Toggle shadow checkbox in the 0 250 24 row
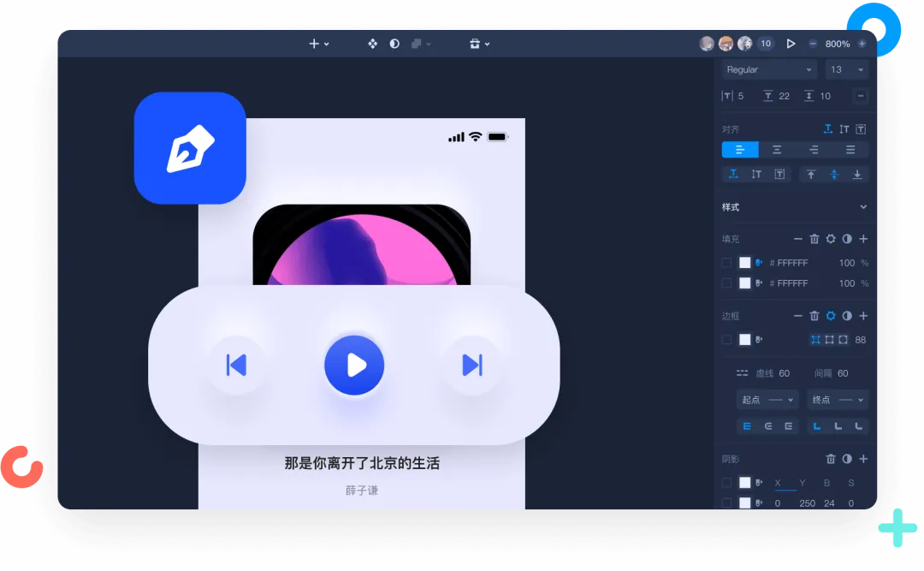The height and width of the screenshot is (571, 924). coord(726,503)
